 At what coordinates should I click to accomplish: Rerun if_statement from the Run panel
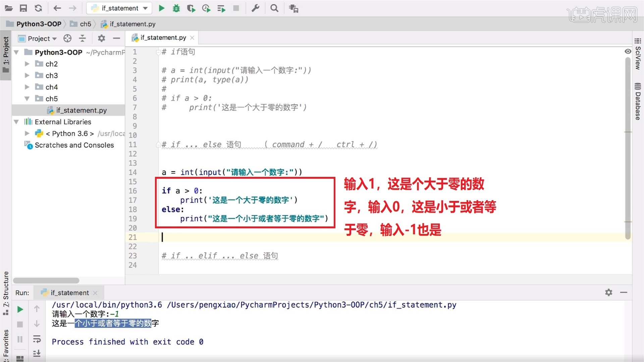tap(20, 309)
